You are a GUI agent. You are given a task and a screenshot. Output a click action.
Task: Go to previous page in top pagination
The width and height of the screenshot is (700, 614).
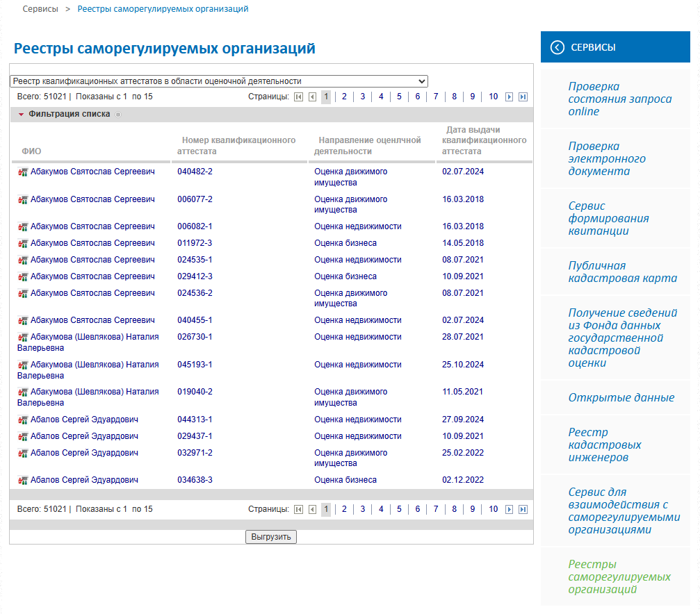click(x=313, y=97)
